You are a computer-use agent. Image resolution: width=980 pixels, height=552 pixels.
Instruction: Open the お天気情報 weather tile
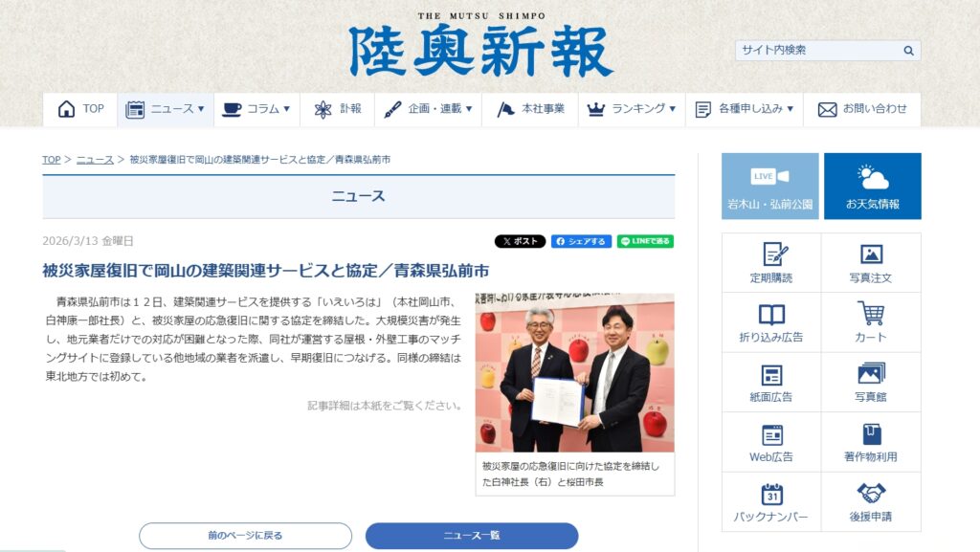click(873, 187)
